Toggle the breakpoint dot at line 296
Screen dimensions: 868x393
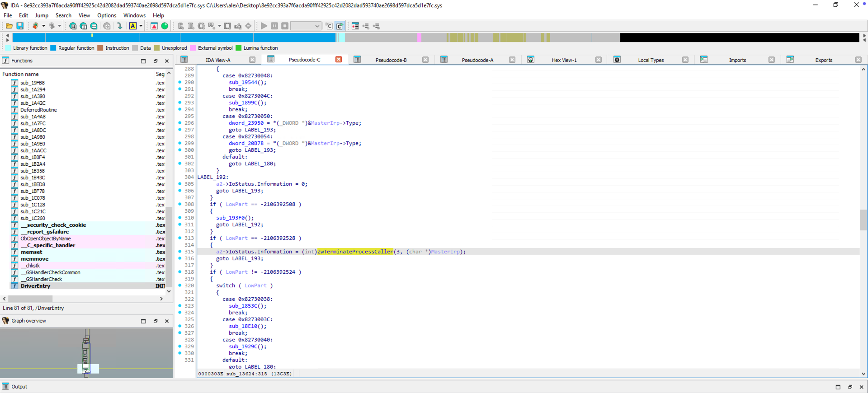coord(180,123)
